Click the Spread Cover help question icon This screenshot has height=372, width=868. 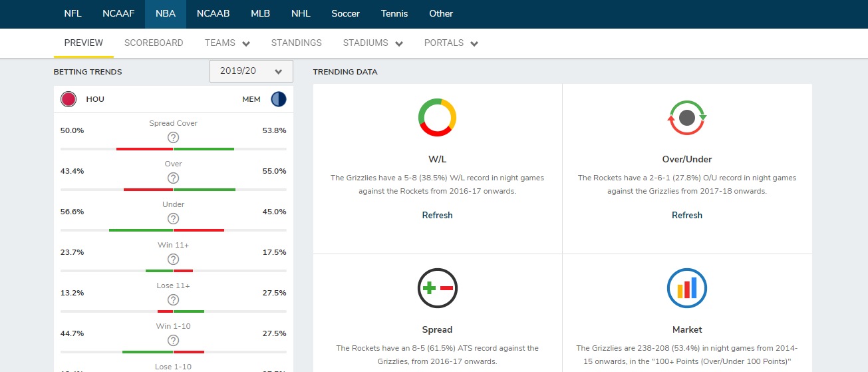coord(173,138)
